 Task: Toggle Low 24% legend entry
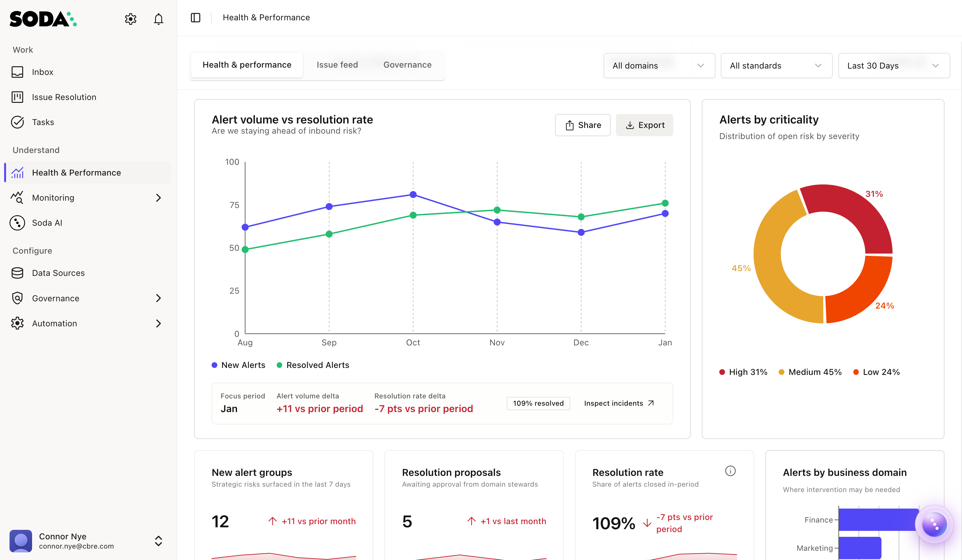876,372
